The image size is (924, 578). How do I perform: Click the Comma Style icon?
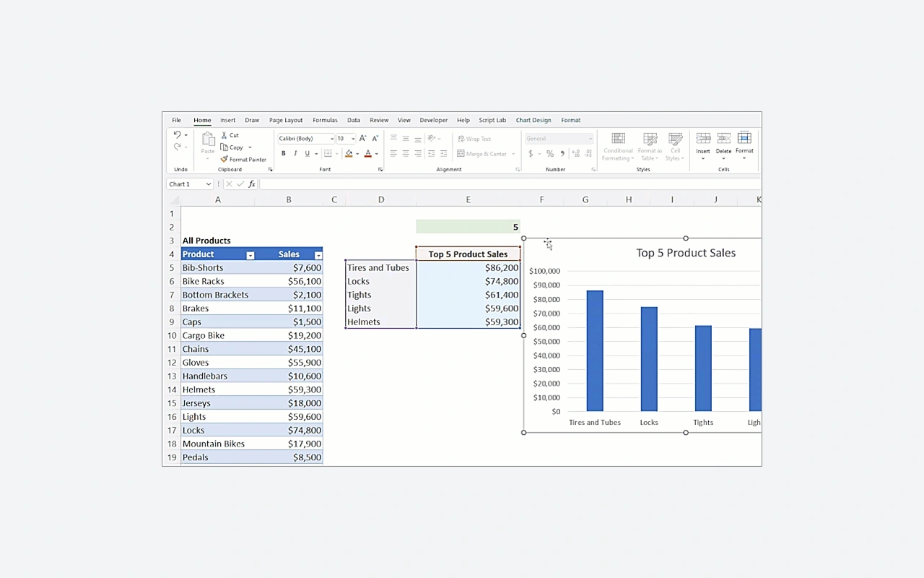(562, 153)
